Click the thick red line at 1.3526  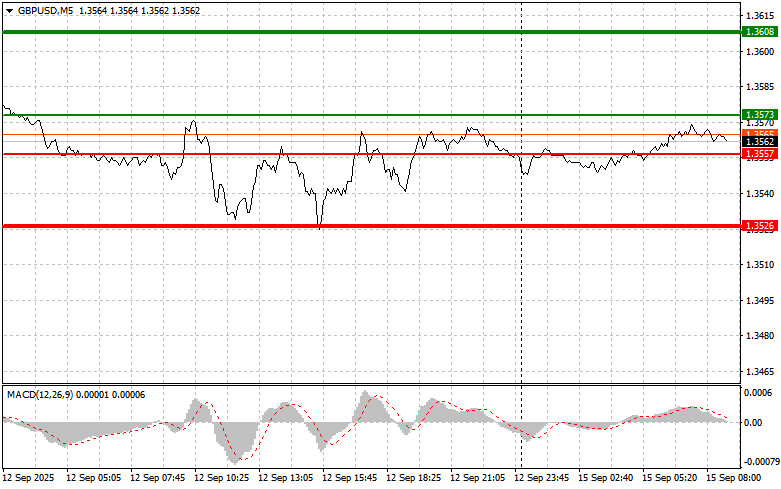coord(370,226)
